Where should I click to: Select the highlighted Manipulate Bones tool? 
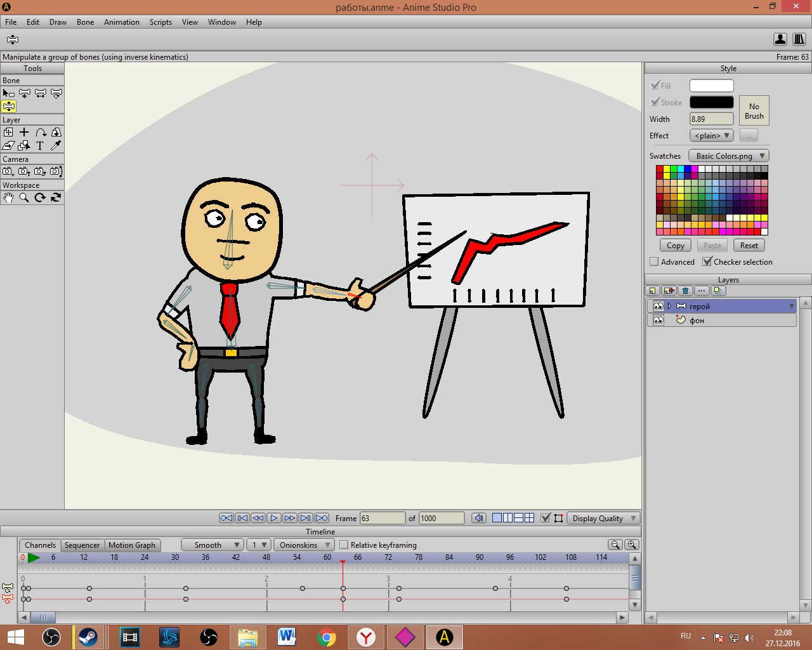[x=8, y=107]
